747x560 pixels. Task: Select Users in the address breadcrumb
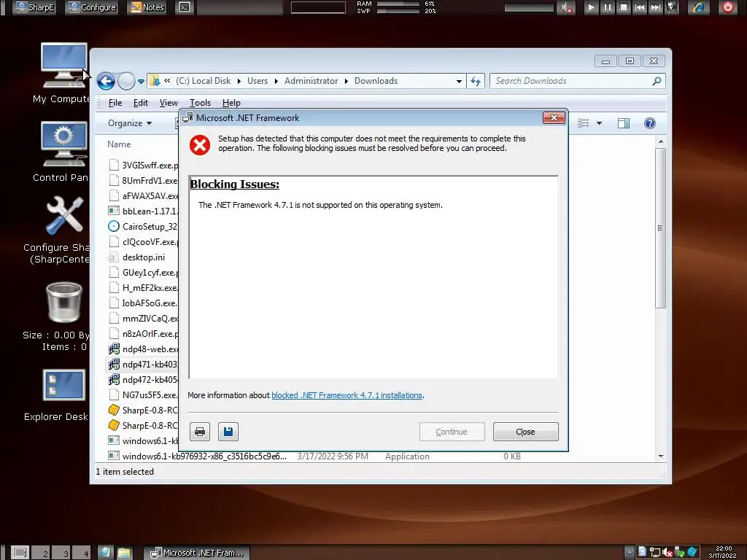pyautogui.click(x=258, y=81)
